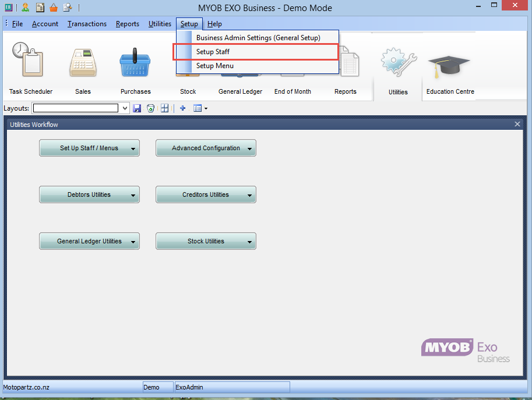Select the Setup Menu entry
Screen dimensions: 532x400
(x=258, y=66)
